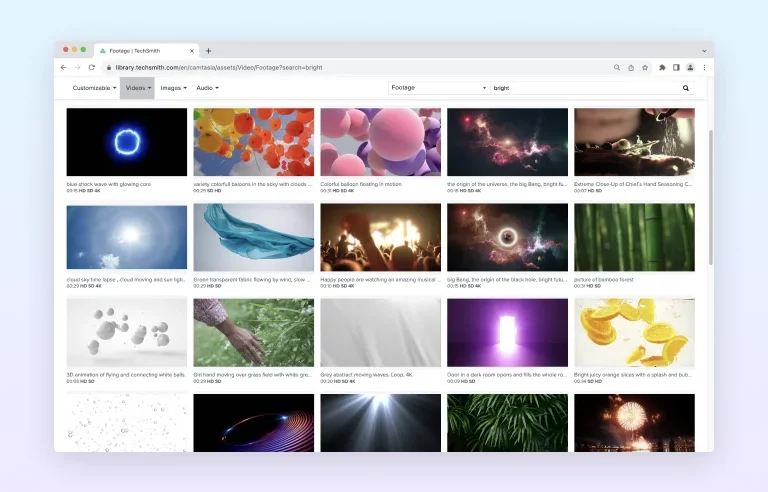The image size is (768, 492).
Task: Click 'Bright juicy orange slices' title
Action: [x=633, y=375]
